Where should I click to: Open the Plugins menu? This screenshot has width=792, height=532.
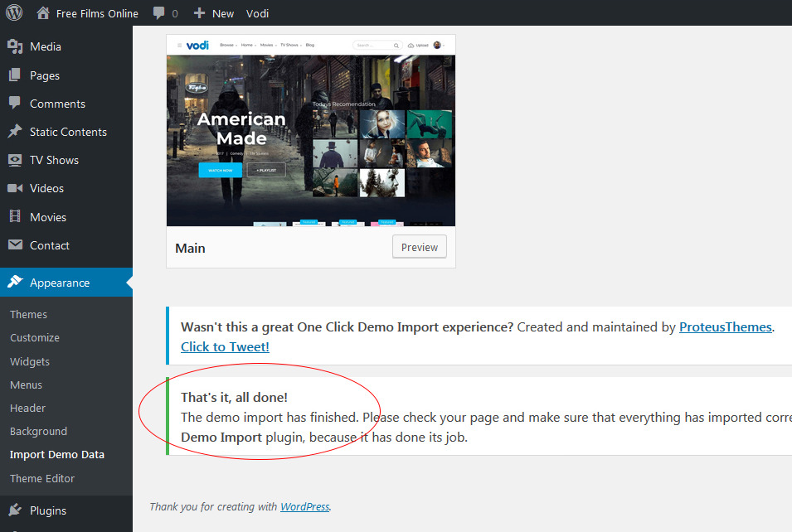[48, 510]
